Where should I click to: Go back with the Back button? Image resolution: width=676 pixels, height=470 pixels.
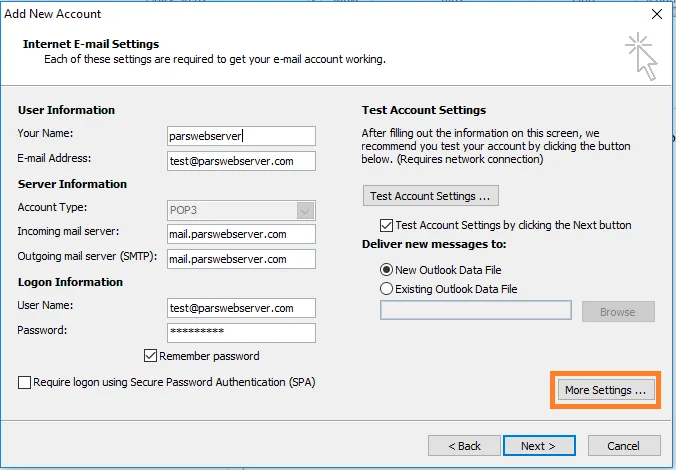pos(464,445)
